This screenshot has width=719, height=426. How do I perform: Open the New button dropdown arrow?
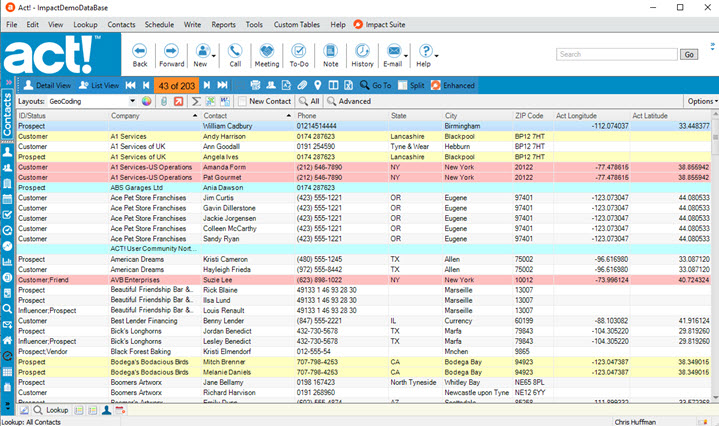click(214, 56)
